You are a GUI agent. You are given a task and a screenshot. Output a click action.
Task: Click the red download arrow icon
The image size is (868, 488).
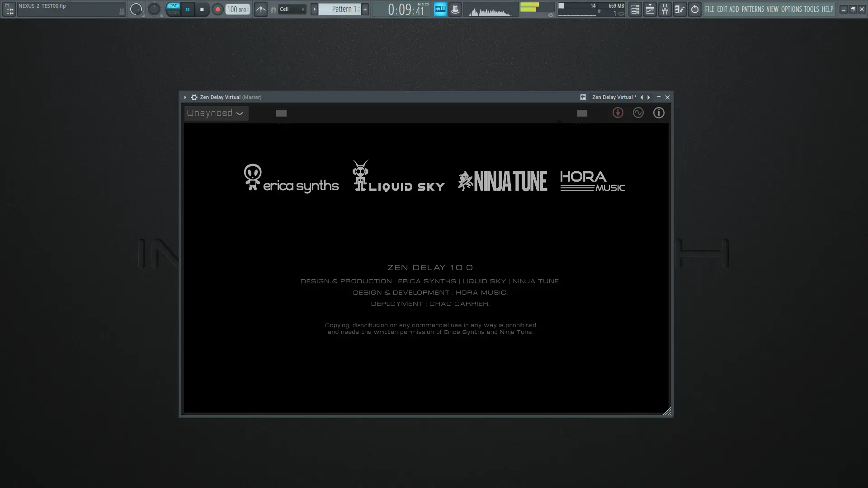point(618,113)
